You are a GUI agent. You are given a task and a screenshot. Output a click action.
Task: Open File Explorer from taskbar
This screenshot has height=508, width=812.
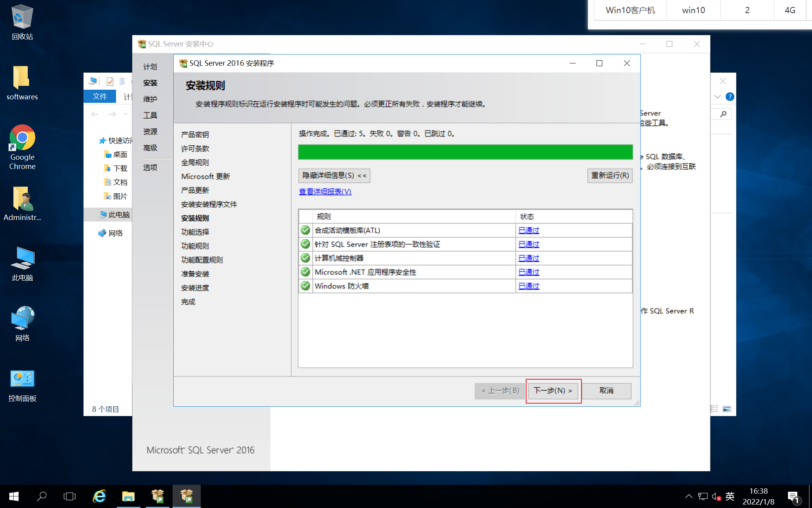click(x=128, y=496)
